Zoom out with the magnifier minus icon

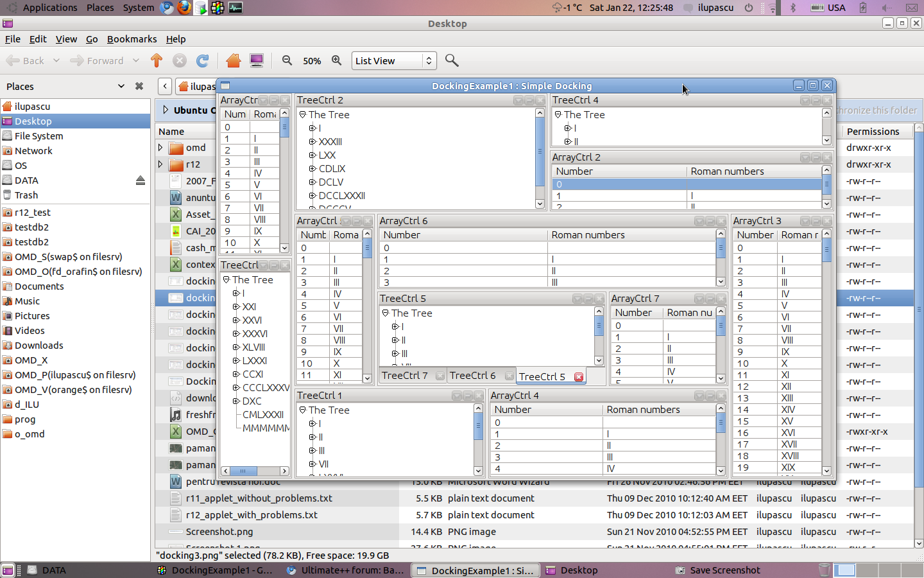(287, 60)
